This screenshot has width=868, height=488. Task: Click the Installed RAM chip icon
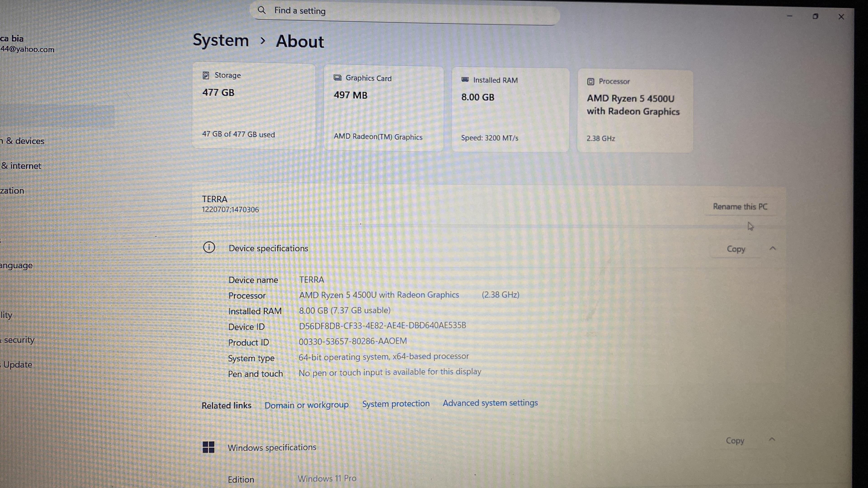tap(465, 80)
